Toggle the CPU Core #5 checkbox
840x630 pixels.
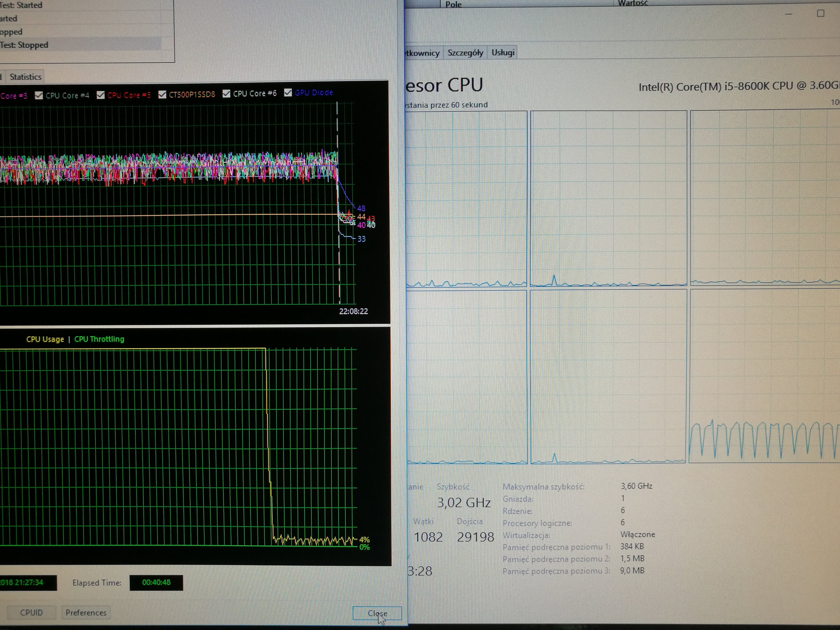(x=101, y=95)
